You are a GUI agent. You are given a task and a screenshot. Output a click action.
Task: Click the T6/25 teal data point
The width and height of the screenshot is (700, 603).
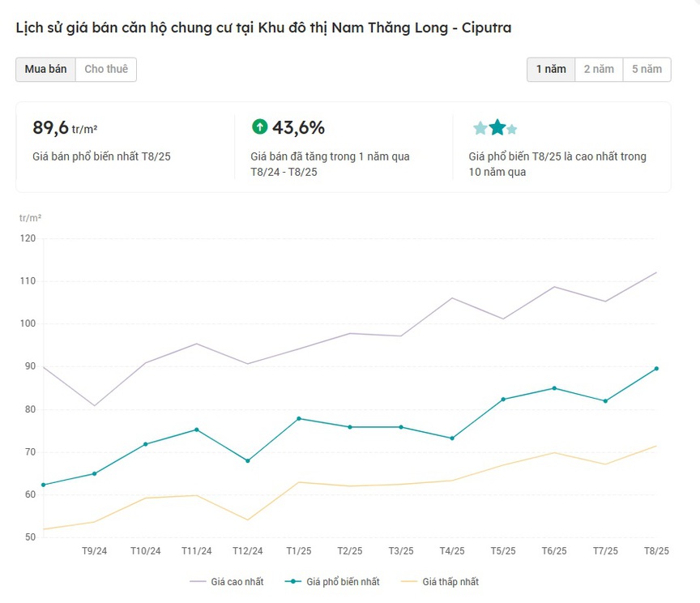coord(554,388)
